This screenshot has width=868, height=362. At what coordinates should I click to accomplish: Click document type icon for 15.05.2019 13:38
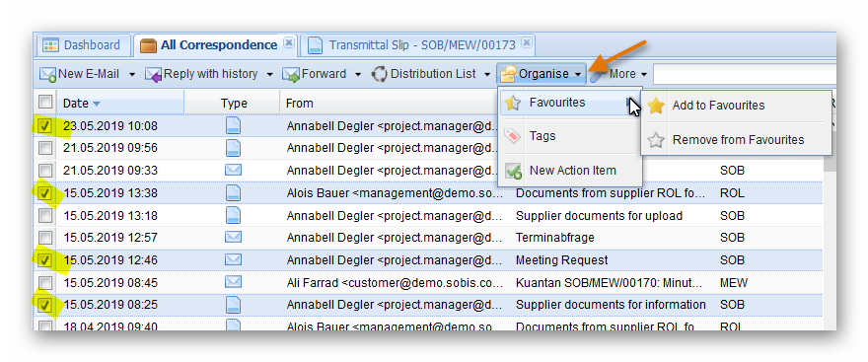[233, 192]
